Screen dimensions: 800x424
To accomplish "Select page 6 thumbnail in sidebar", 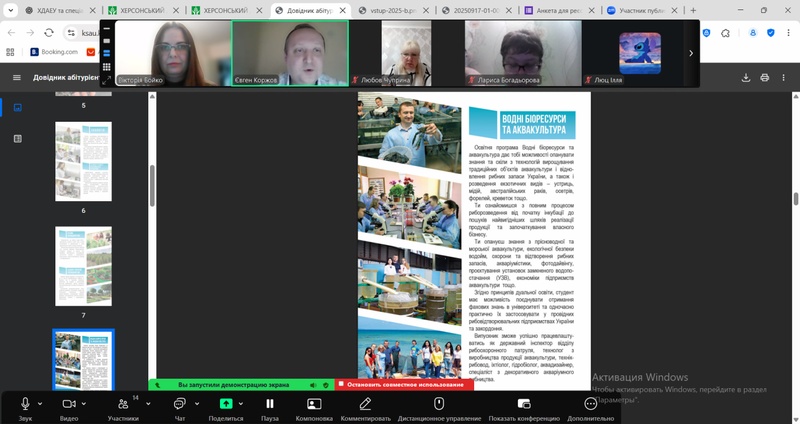I will pyautogui.click(x=83, y=160).
